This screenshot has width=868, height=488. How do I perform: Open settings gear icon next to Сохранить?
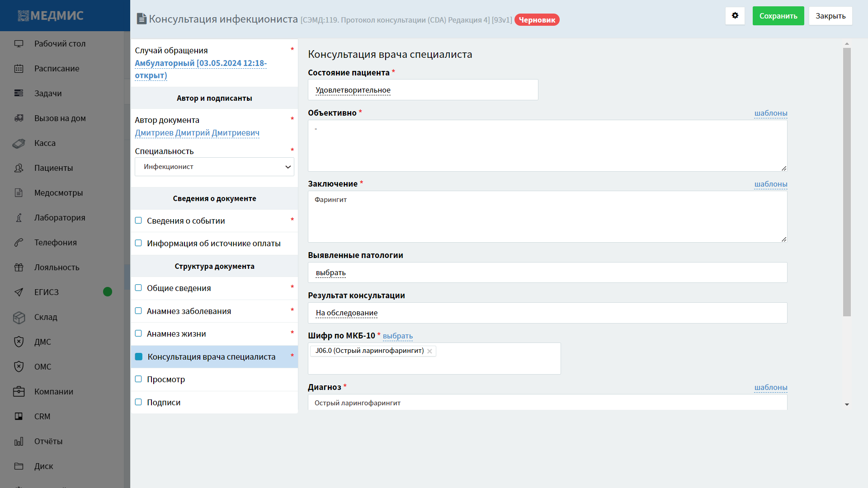735,16
